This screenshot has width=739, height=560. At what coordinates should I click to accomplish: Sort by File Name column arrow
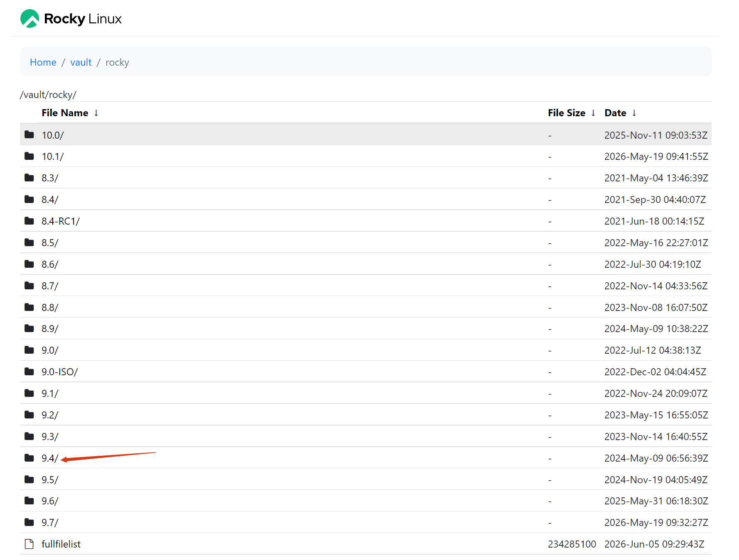pyautogui.click(x=96, y=113)
